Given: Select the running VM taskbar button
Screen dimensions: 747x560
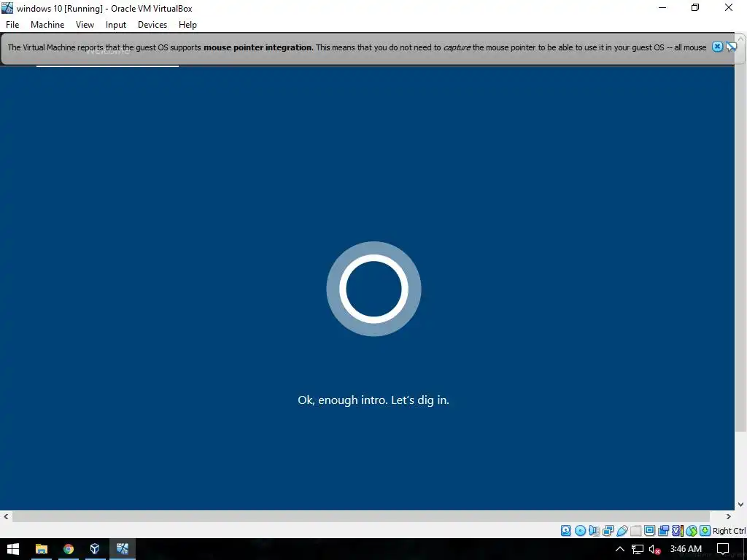Looking at the screenshot, I should click(123, 549).
